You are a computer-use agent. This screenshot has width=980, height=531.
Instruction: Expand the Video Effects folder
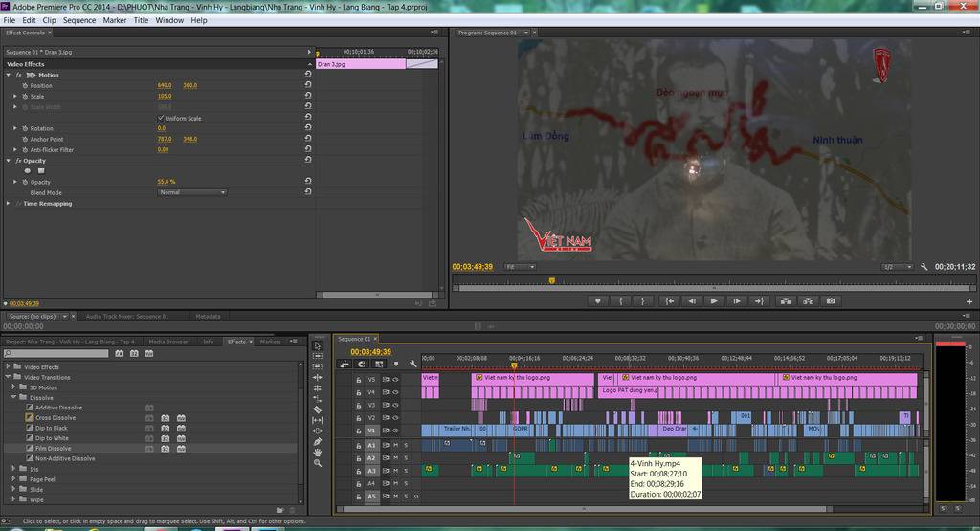click(8, 366)
